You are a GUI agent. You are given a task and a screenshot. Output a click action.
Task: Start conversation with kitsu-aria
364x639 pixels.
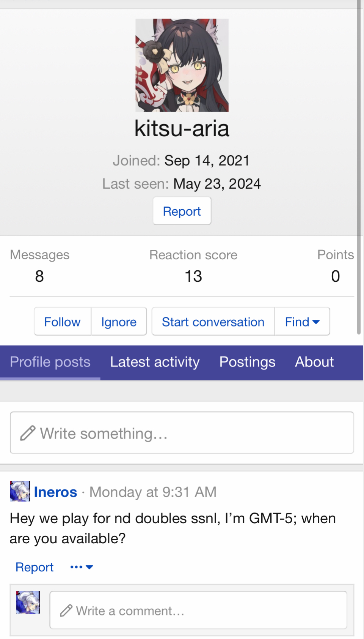tap(213, 322)
